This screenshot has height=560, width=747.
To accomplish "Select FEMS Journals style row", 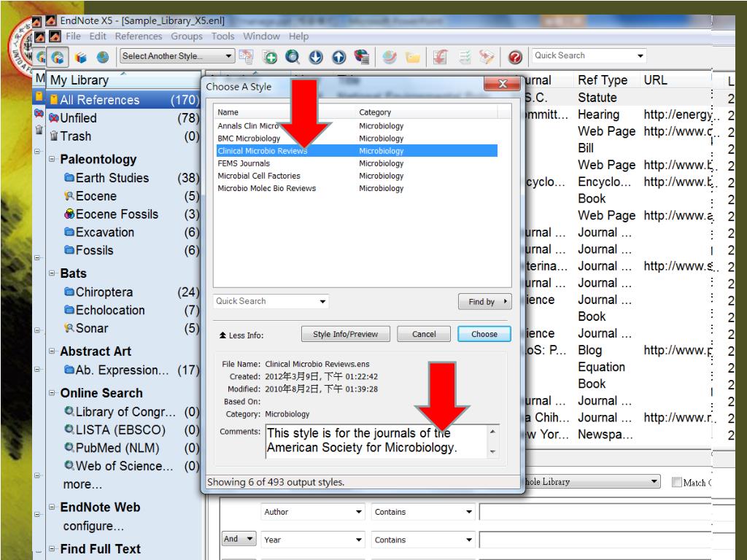I will pyautogui.click(x=357, y=163).
